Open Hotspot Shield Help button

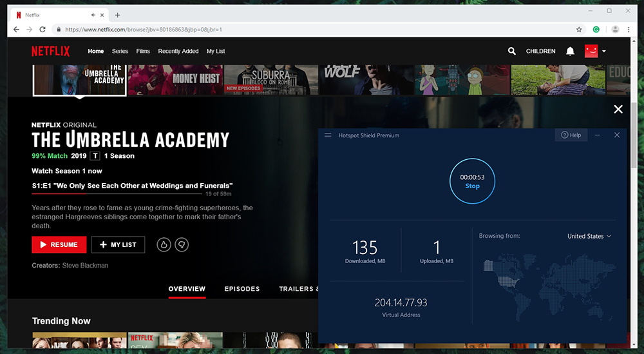(x=571, y=135)
